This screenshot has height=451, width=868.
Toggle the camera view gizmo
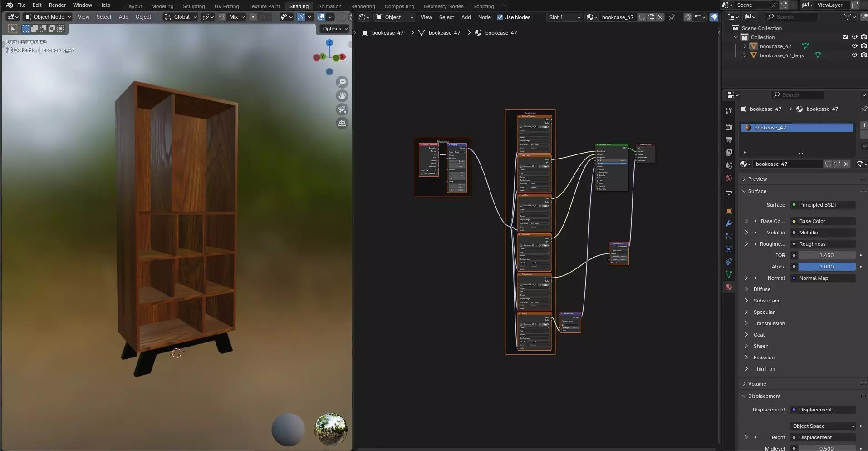click(x=342, y=109)
